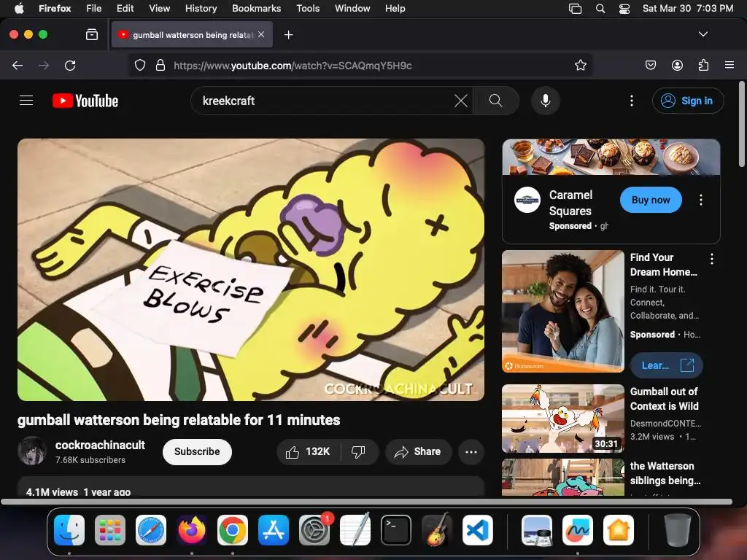Subscribe to cockroachinacult channel
Image resolution: width=747 pixels, height=560 pixels.
click(x=197, y=451)
